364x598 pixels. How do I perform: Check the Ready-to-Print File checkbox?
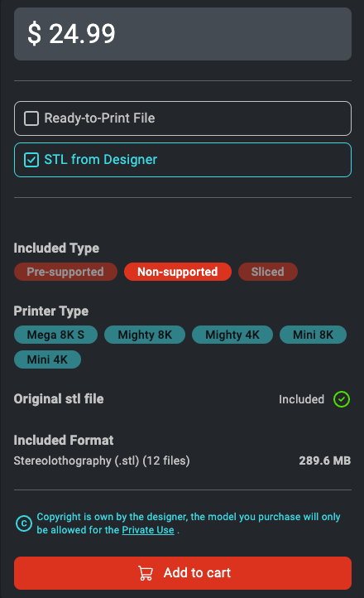[x=31, y=118]
